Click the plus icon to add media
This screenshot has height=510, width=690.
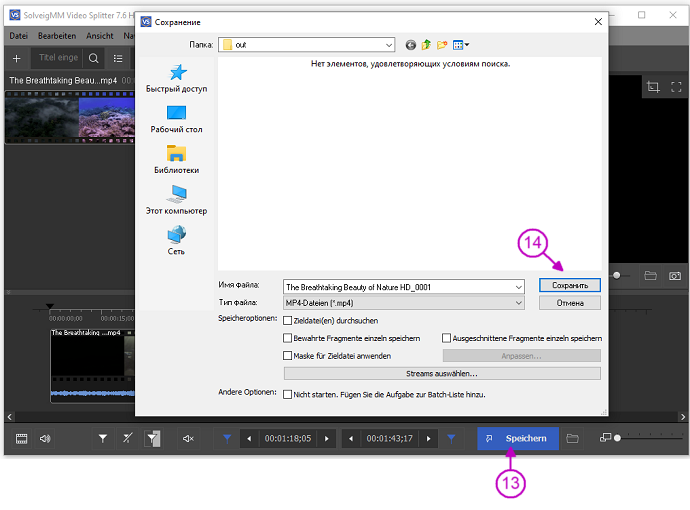[x=17, y=59]
